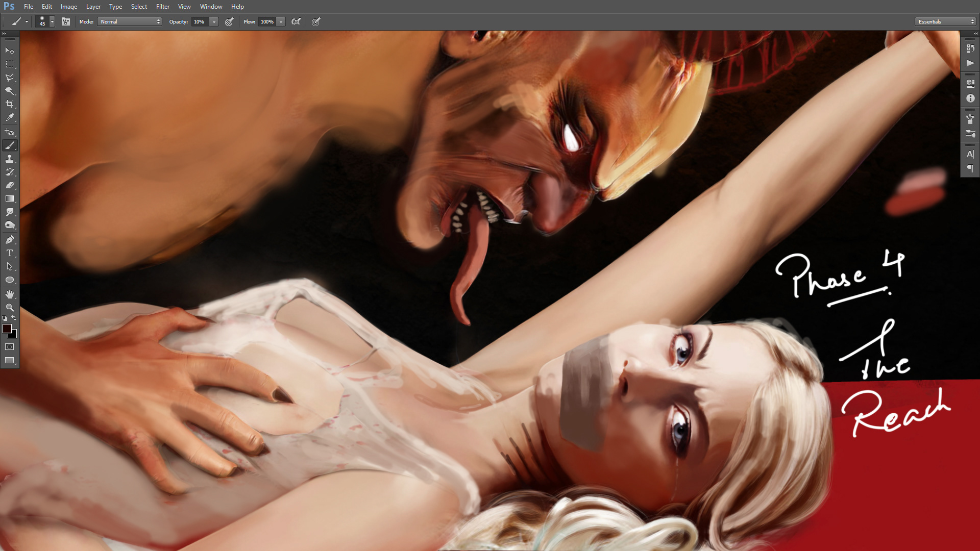Toggle pressure for opacity button

230,21
